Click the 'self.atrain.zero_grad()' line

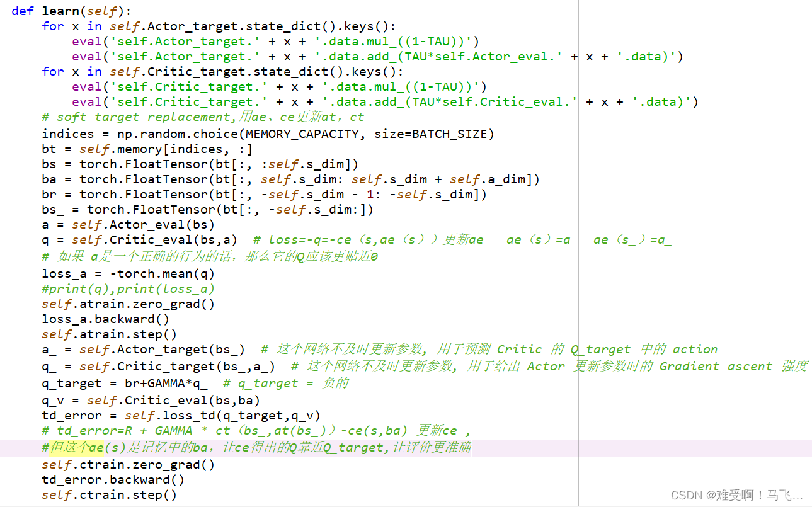pos(129,304)
